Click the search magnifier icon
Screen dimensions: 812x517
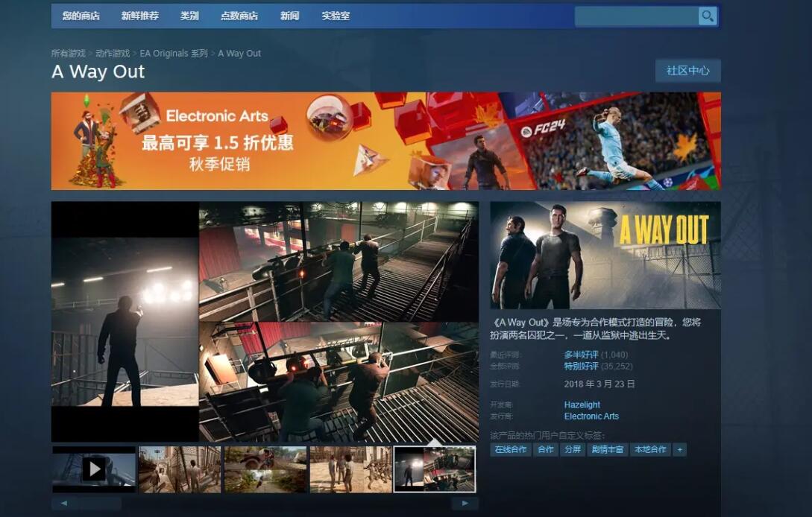tap(708, 16)
